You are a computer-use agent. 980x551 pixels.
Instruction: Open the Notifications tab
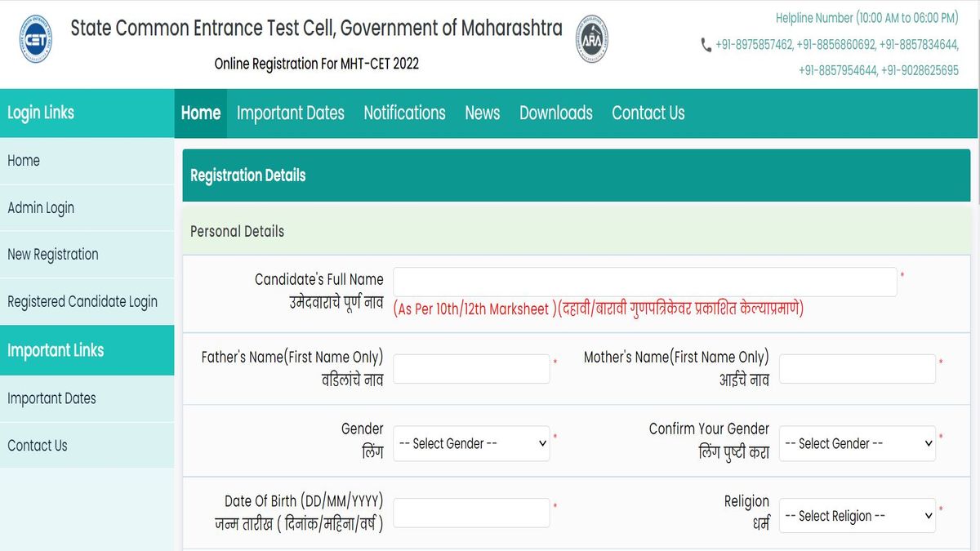[404, 113]
